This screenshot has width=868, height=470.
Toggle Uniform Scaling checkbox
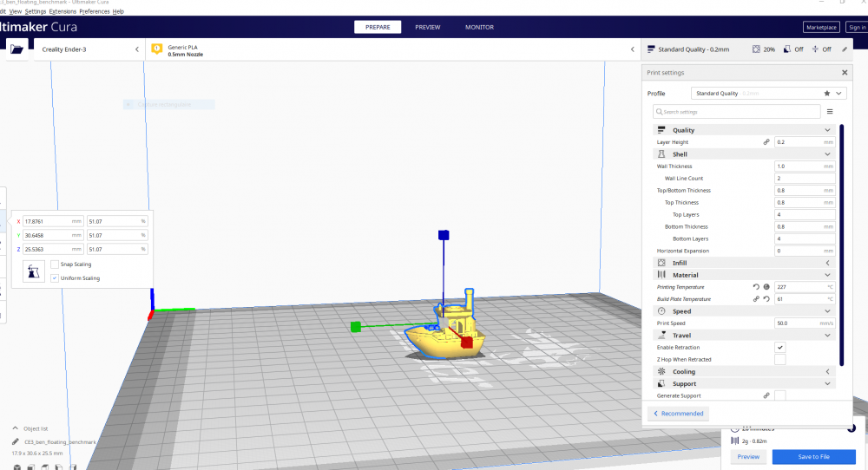pyautogui.click(x=54, y=278)
